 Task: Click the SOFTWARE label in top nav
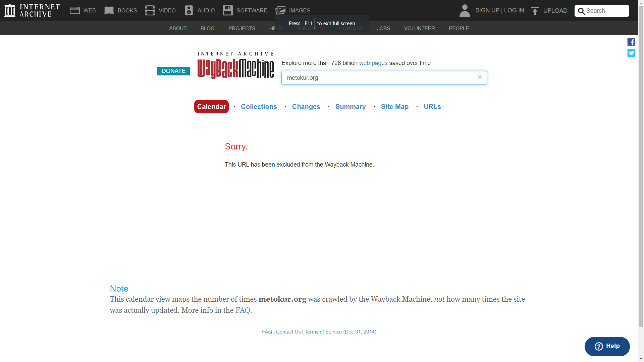(x=252, y=10)
